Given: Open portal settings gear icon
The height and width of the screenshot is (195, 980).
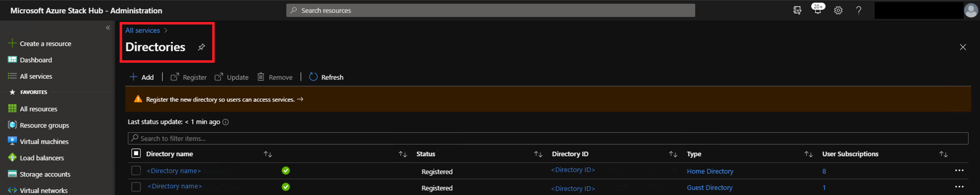Looking at the screenshot, I should 838,10.
